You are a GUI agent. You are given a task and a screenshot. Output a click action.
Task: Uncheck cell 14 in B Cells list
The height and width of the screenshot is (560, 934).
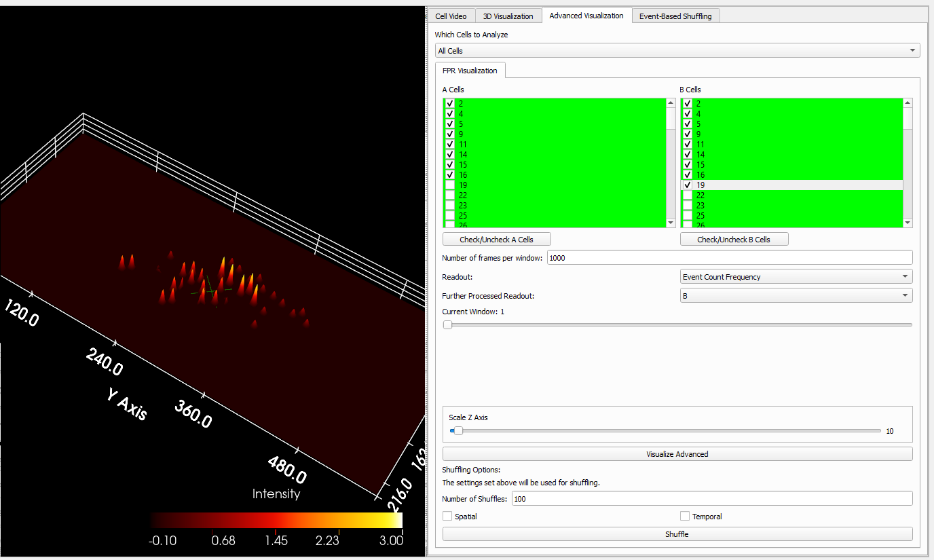tap(688, 155)
